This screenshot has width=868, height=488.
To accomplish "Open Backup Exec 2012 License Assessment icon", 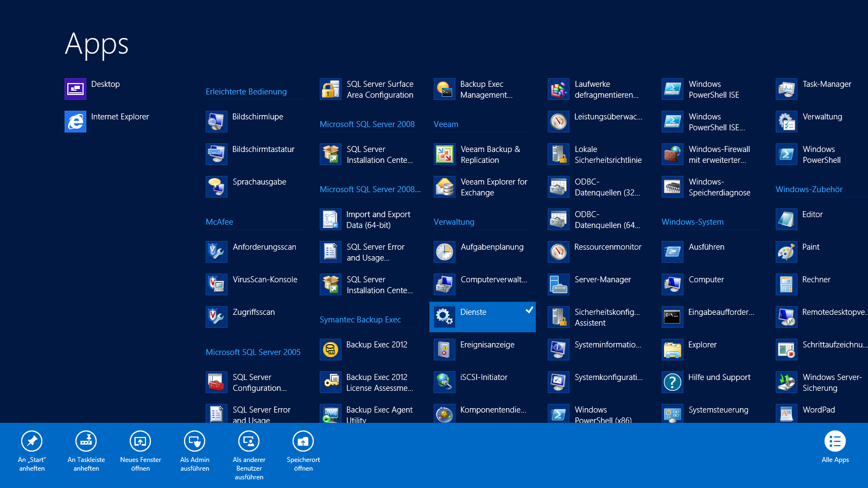I will [x=331, y=382].
